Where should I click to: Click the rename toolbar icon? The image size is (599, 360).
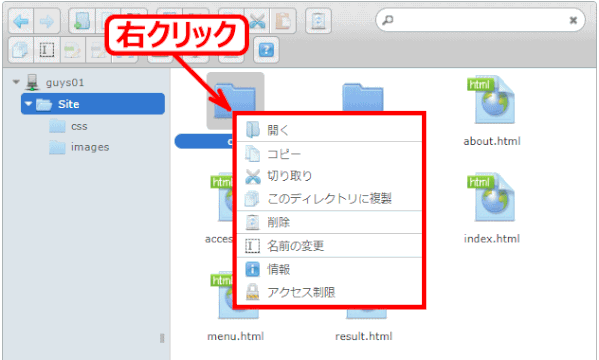pos(47,50)
